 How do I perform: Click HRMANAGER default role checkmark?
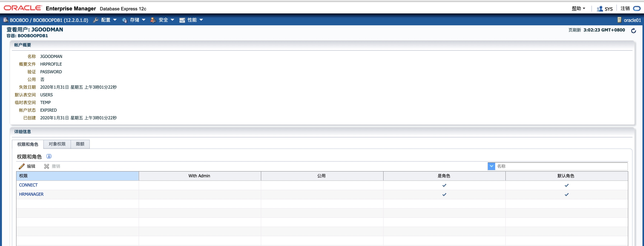point(567,194)
